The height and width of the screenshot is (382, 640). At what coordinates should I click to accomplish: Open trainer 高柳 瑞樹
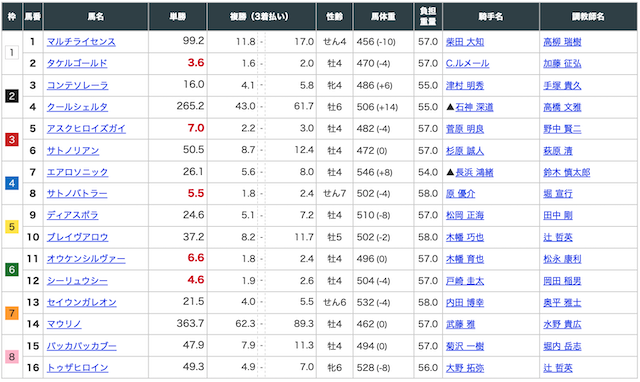[x=562, y=42]
